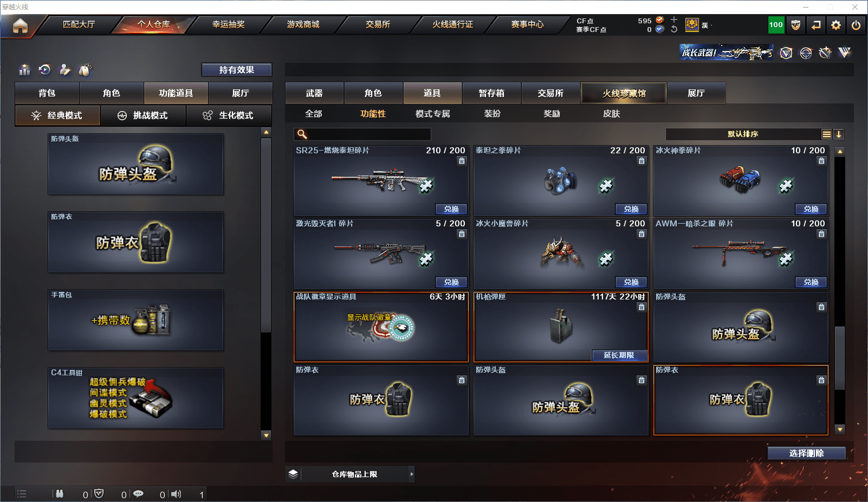The width and height of the screenshot is (868, 502).
Task: Toggle sort direction arrow button
Action: 838,134
